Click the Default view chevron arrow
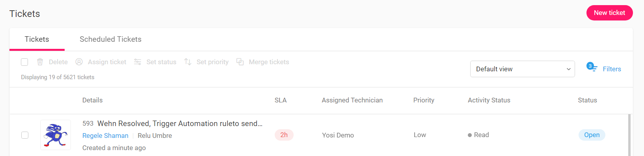Screen dimensions: 644x156 pyautogui.click(x=568, y=69)
